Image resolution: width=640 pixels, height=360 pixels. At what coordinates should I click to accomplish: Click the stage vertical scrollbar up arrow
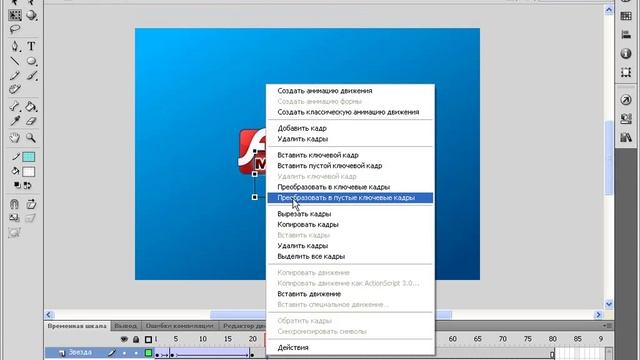tap(609, 10)
